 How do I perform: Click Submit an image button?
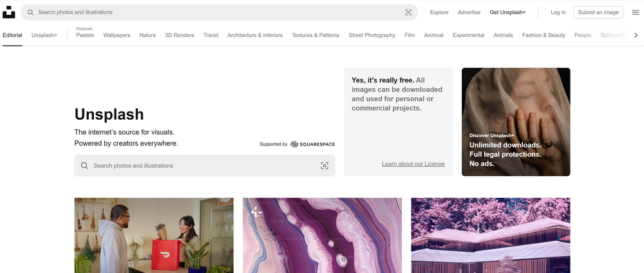click(x=598, y=12)
